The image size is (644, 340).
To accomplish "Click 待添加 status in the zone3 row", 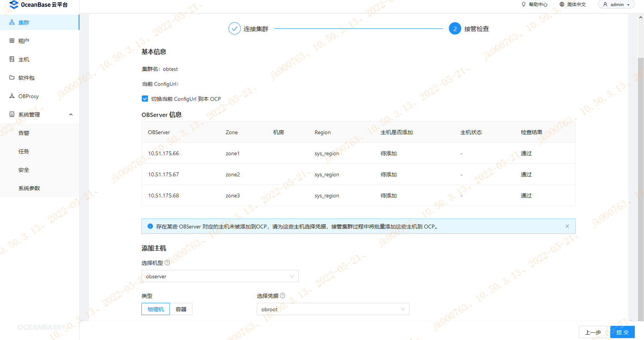I will coord(389,195).
